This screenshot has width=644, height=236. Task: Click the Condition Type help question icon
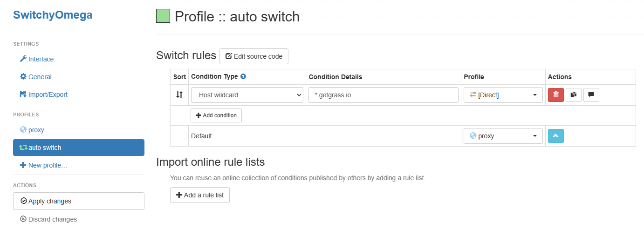tap(243, 77)
